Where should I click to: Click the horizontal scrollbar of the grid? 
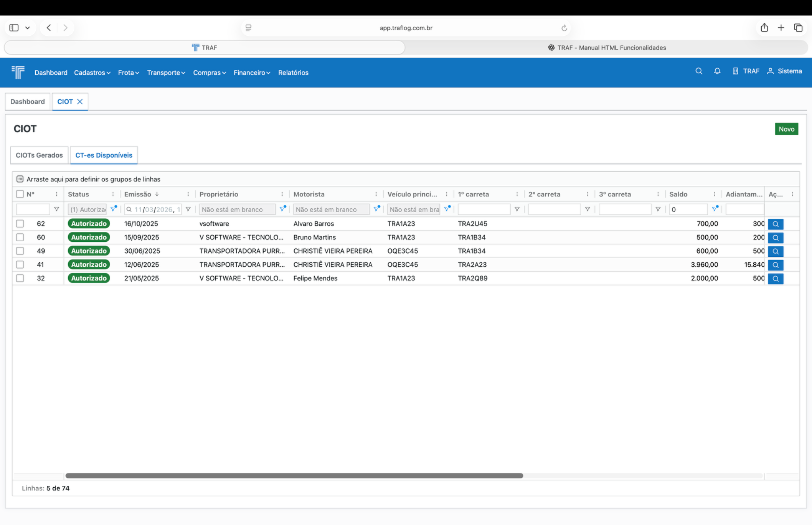[294, 475]
